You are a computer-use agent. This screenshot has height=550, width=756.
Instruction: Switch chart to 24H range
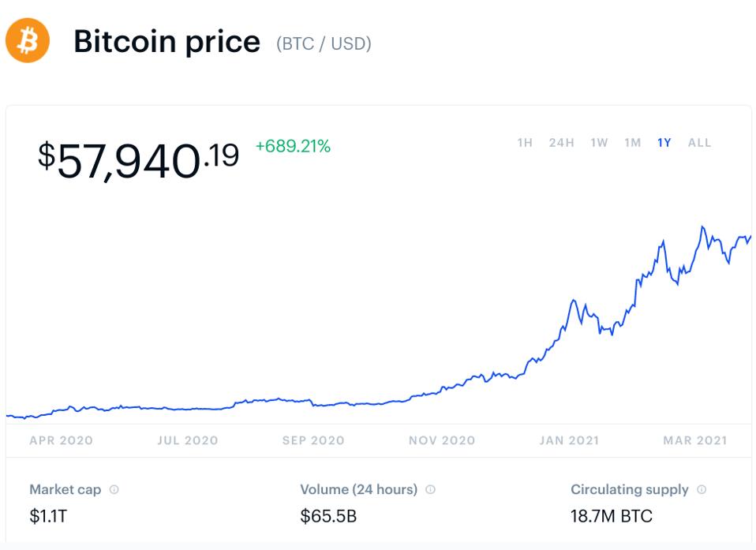click(561, 143)
